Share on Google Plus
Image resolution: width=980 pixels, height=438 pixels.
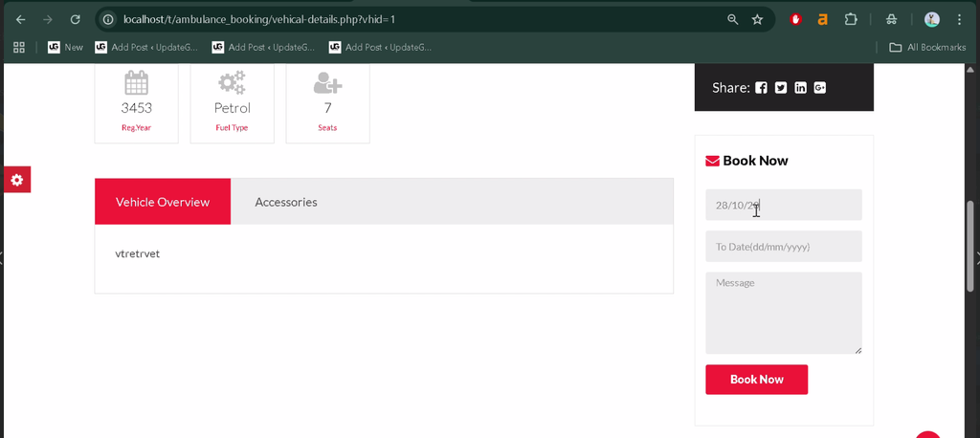(820, 87)
